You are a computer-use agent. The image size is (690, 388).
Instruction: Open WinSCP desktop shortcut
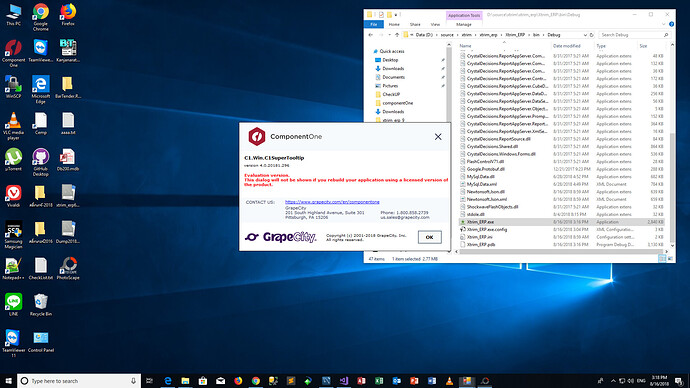click(13, 87)
